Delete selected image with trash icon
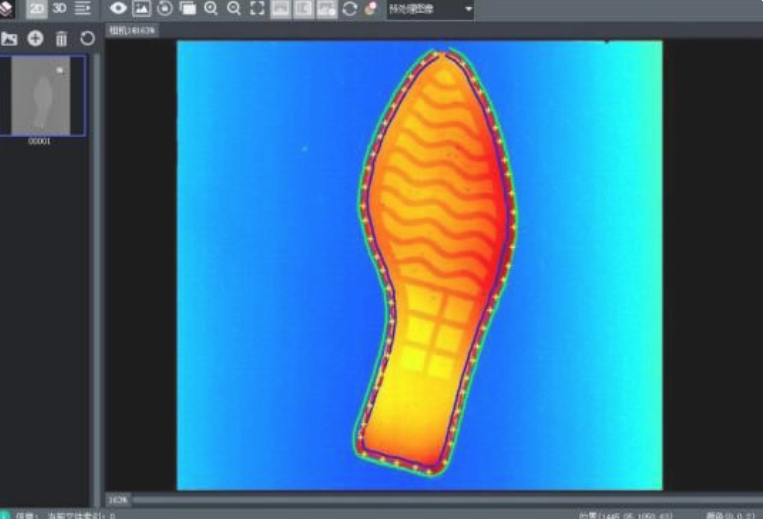The image size is (763, 519). pyautogui.click(x=61, y=39)
